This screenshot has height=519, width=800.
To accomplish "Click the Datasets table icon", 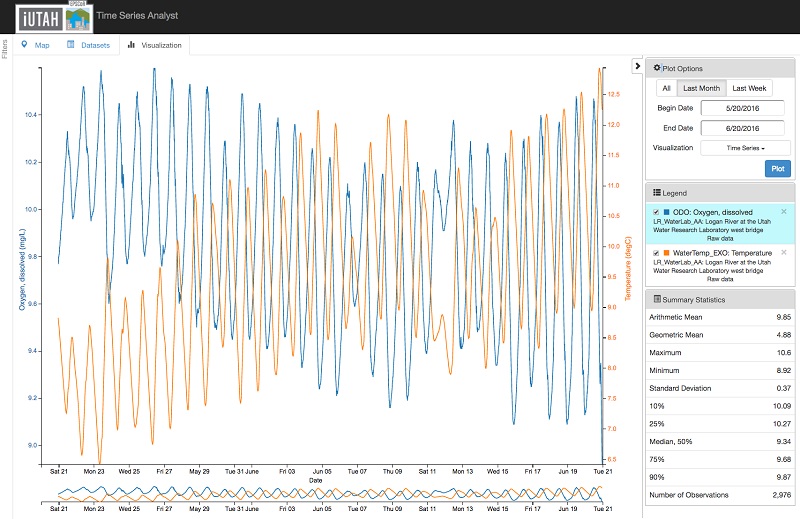I will (x=71, y=45).
